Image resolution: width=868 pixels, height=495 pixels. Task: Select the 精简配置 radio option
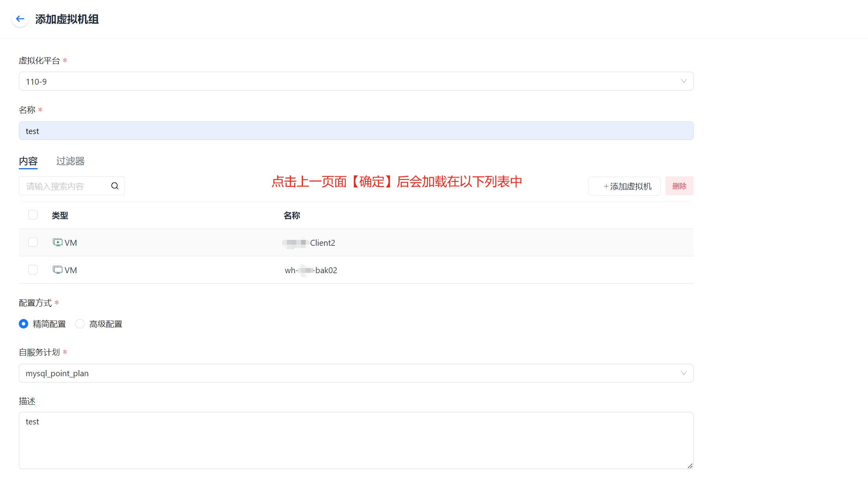point(24,324)
